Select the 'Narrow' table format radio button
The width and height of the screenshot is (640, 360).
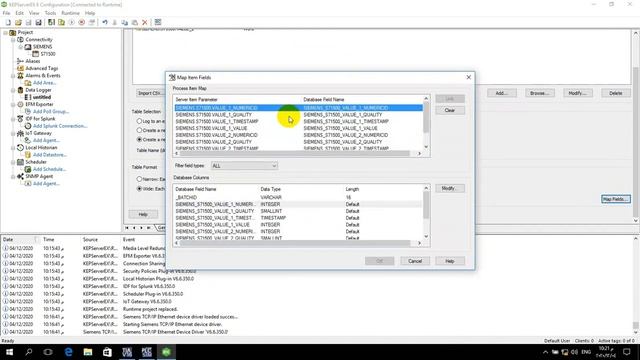click(139, 179)
